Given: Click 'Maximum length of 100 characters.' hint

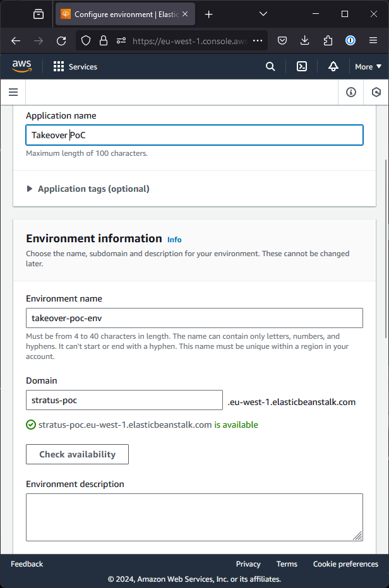Looking at the screenshot, I should point(87,153).
